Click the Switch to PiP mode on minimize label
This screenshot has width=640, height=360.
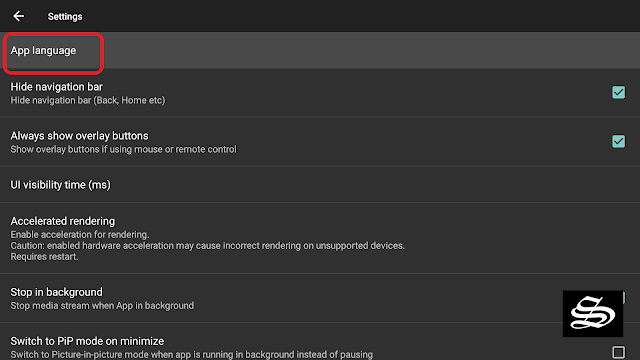(87, 341)
